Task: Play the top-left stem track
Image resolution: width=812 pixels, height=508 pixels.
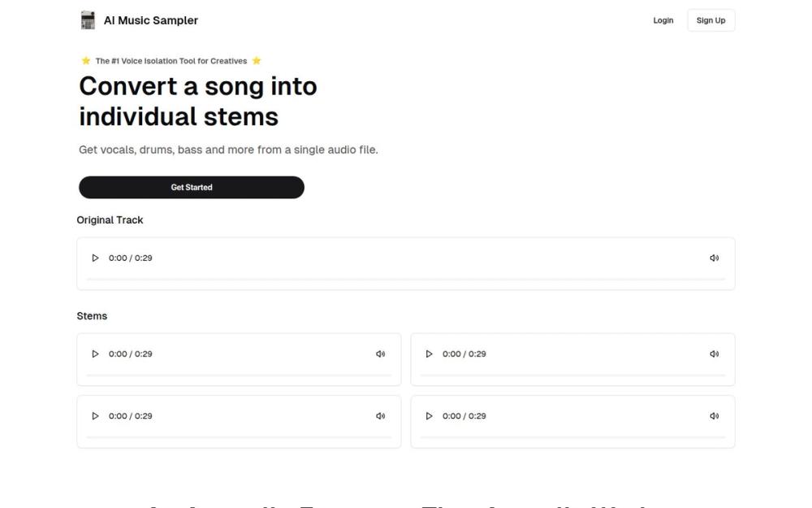Action: point(95,354)
